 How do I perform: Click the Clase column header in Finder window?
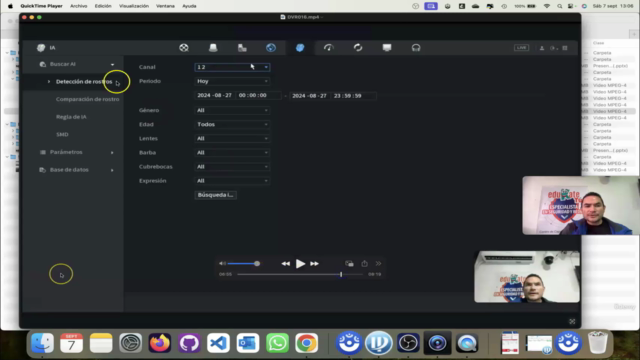(598, 43)
